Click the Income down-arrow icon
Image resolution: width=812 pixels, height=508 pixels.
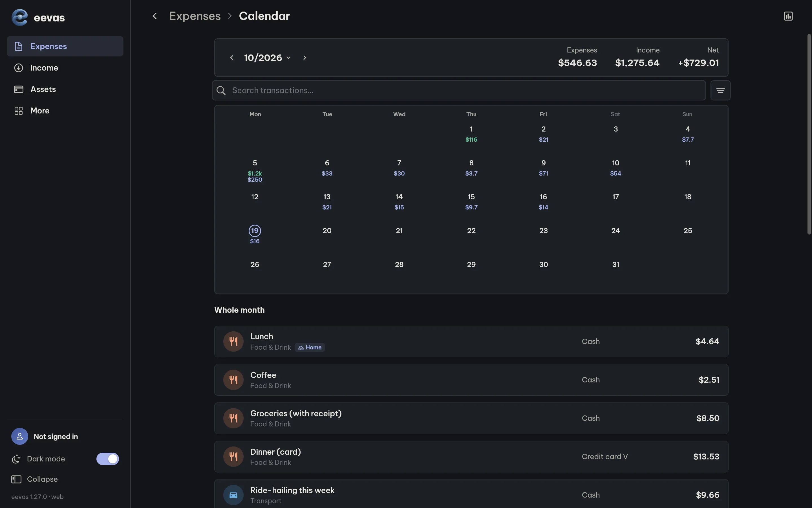coord(18,67)
